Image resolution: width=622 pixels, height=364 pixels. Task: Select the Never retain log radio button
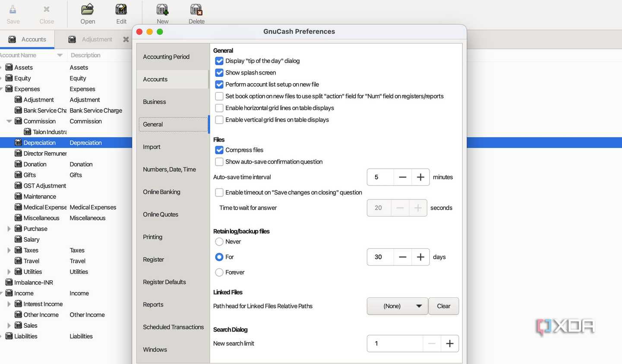point(219,242)
